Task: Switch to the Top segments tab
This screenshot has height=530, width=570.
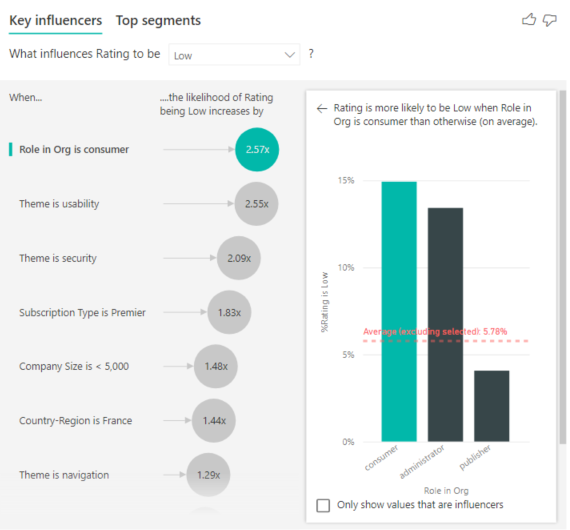Action: point(158,20)
